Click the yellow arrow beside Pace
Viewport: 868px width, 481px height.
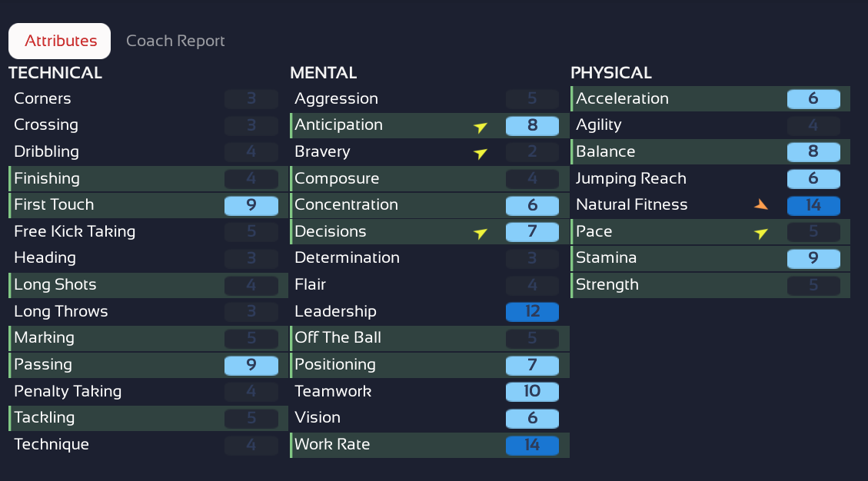(x=761, y=233)
